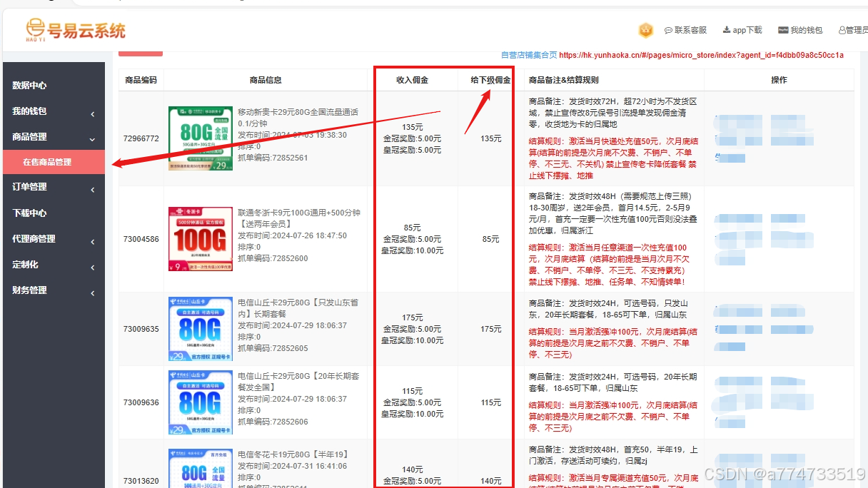
Task: Click 抓单编码:72852605 text
Action: click(x=273, y=348)
